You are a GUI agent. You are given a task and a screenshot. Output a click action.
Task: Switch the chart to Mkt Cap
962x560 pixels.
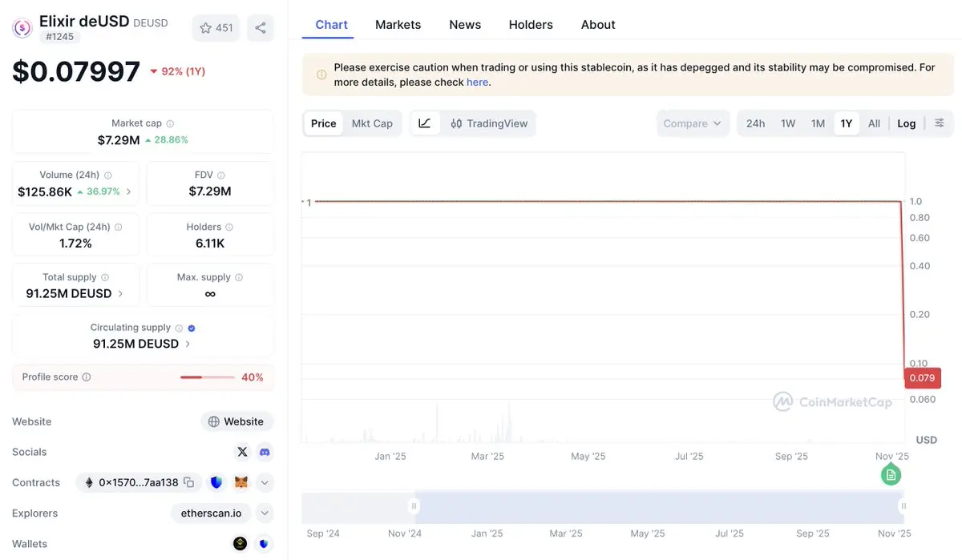tap(372, 123)
